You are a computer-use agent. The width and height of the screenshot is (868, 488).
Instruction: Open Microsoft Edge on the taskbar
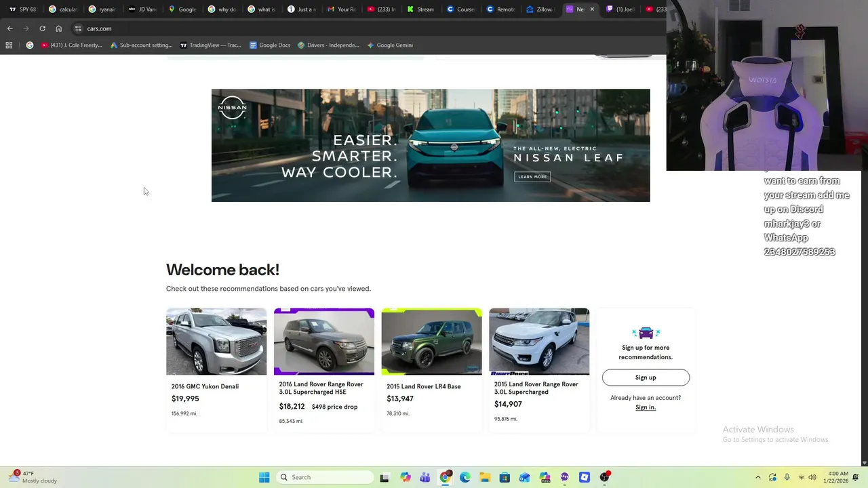pos(465,477)
